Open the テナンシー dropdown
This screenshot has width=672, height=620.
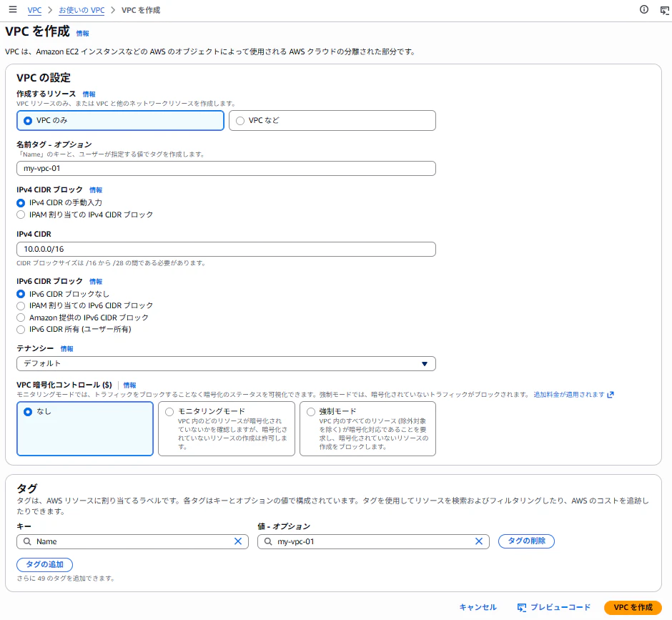pyautogui.click(x=226, y=363)
